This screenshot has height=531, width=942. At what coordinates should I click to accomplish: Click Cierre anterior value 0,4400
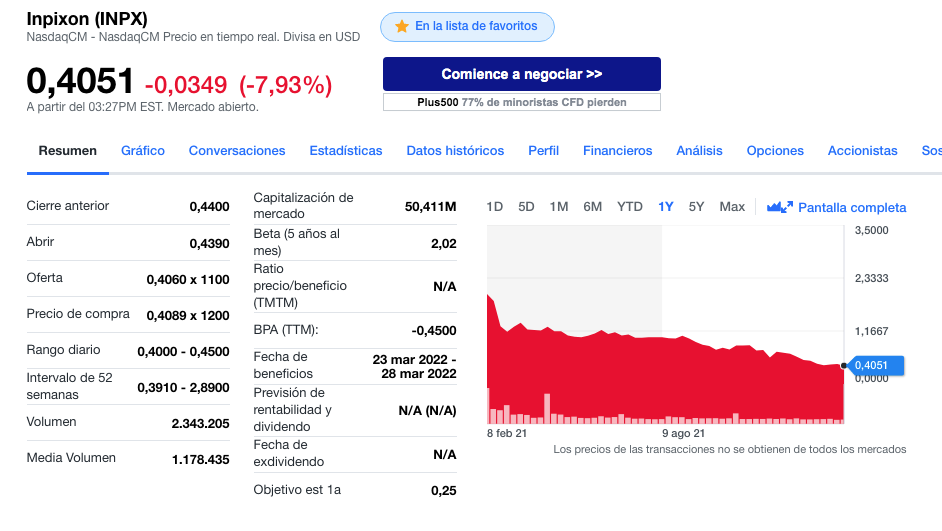209,207
